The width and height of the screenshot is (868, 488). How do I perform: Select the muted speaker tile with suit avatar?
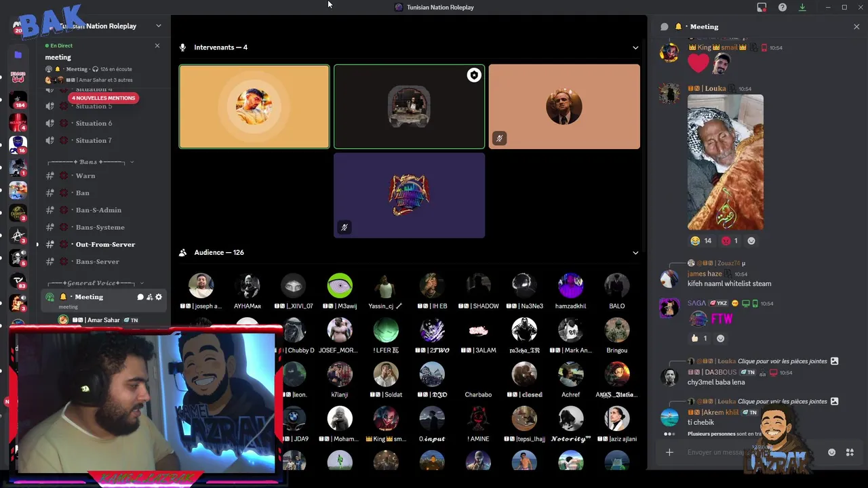(x=564, y=106)
